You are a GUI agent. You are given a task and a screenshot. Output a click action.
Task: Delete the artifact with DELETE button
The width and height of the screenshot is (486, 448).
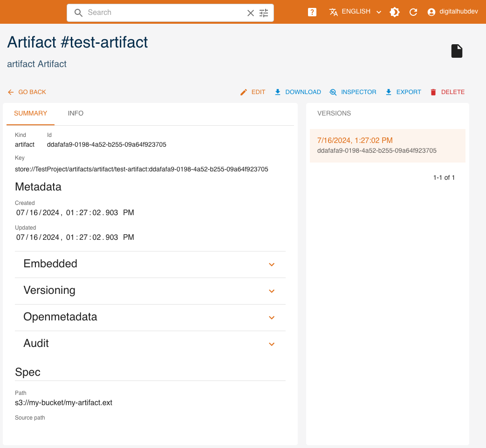[x=447, y=92]
